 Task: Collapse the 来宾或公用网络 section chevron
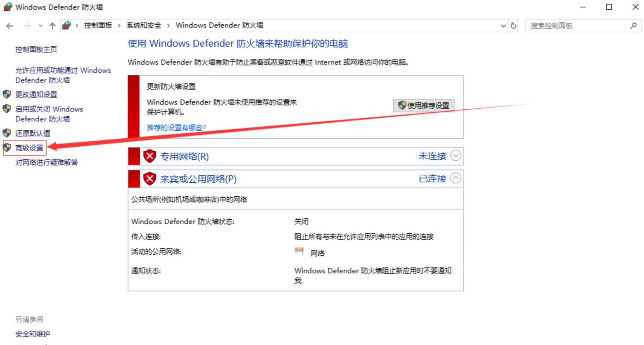[x=456, y=178]
